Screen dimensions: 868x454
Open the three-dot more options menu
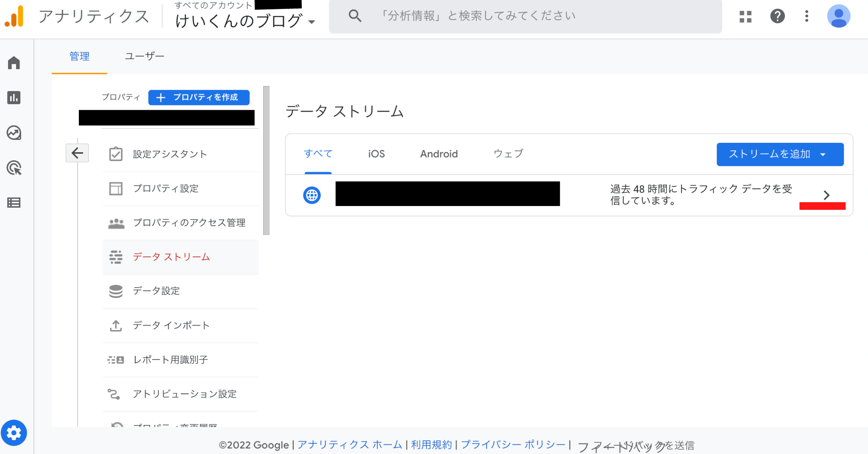click(x=807, y=17)
